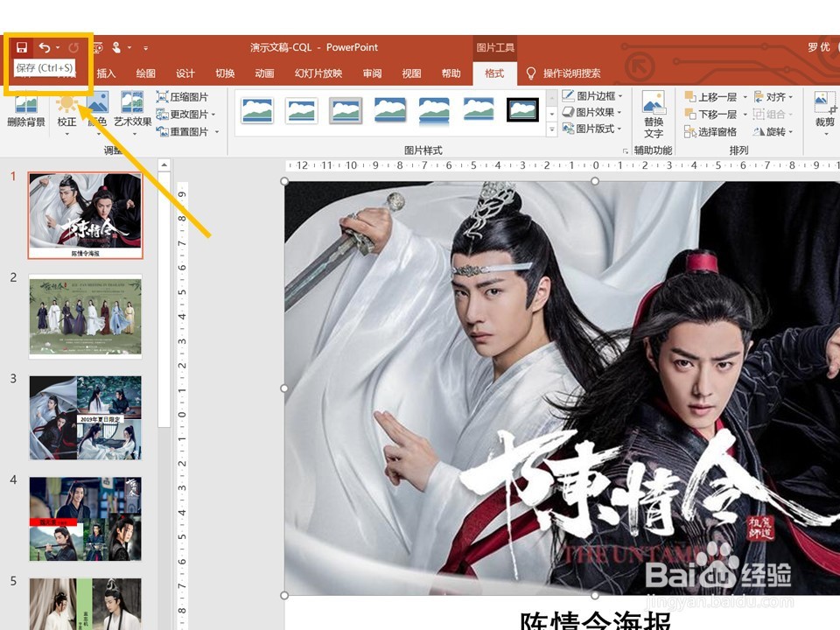Image resolution: width=840 pixels, height=630 pixels.
Task: Switch to the 切换 (Transitions) tab
Action: 225,73
